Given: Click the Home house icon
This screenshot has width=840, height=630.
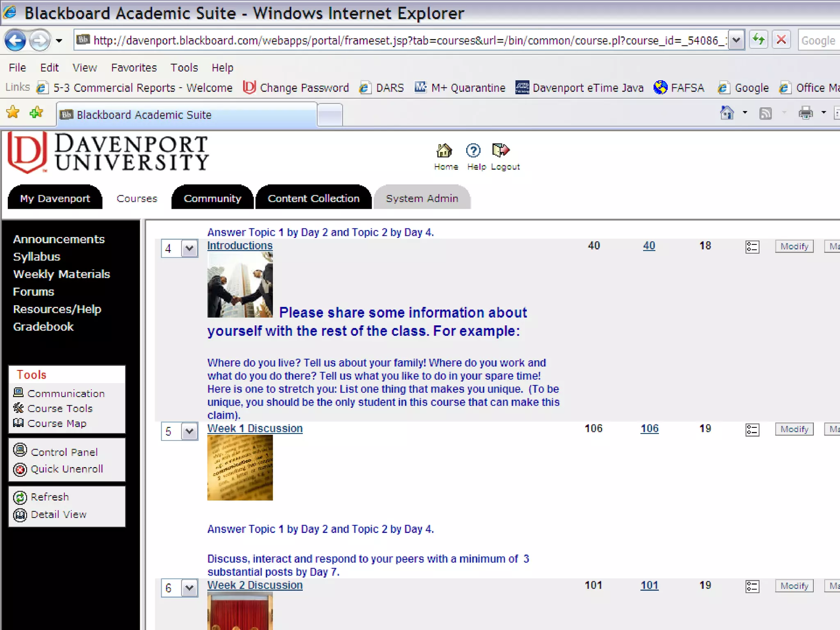Looking at the screenshot, I should (x=444, y=151).
